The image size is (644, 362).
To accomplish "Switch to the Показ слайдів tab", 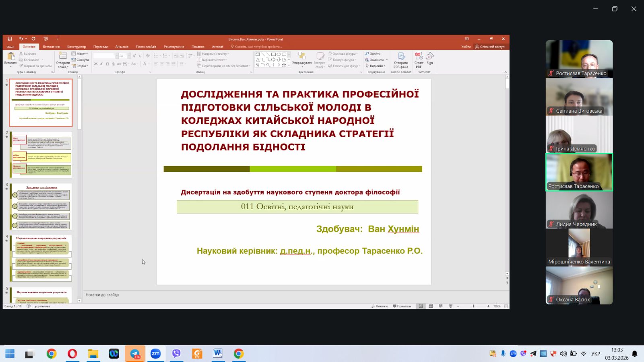I will pyautogui.click(x=146, y=47).
